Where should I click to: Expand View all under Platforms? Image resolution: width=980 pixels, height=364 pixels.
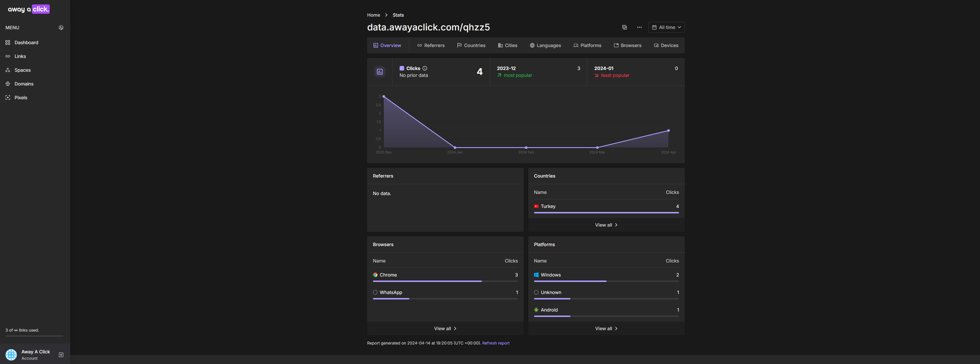[x=606, y=329]
